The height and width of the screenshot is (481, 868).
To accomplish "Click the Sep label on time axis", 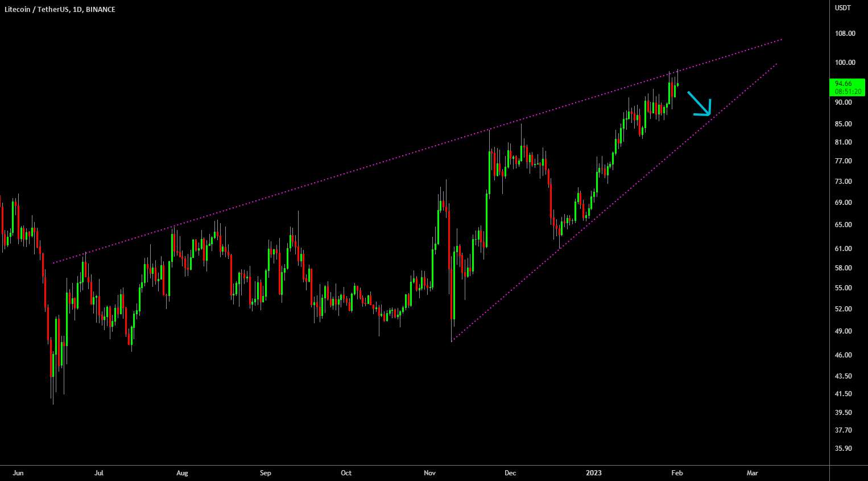I will [265, 473].
